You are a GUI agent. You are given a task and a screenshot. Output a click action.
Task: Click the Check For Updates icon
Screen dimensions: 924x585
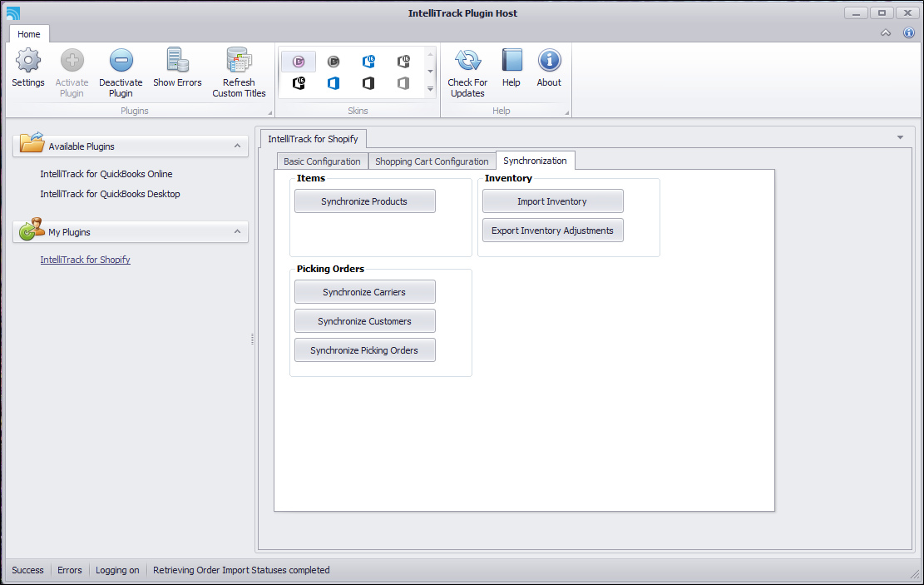467,60
